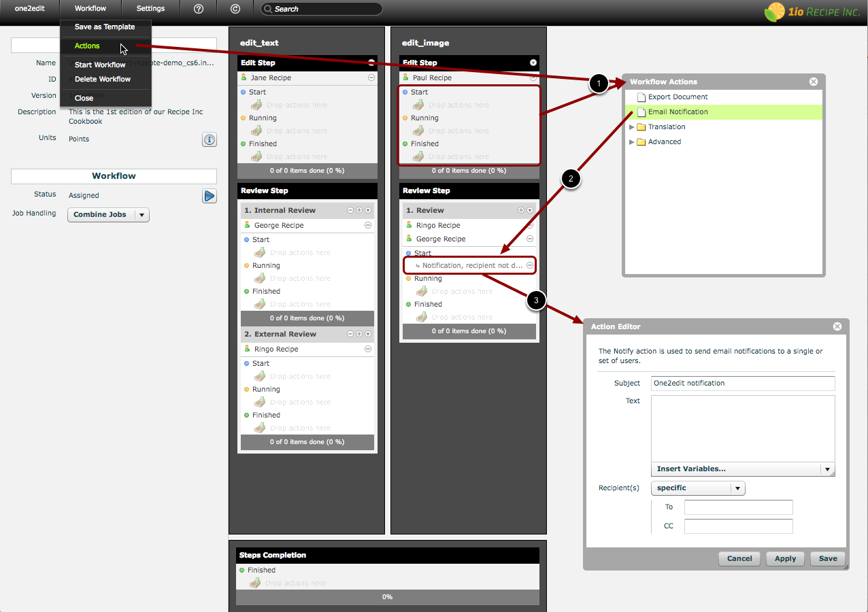Viewport: 868px width, 612px height.
Task: Click drop icon under Steps Completion Finished
Action: point(255,583)
